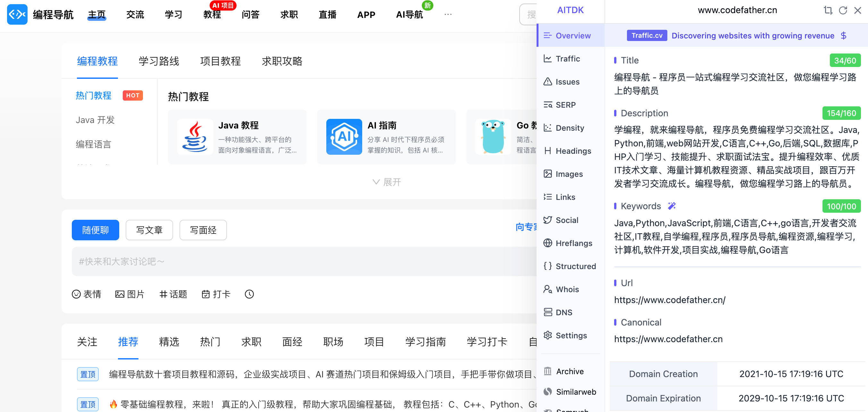The height and width of the screenshot is (412, 868).
Task: Select the 精选 feed tab
Action: click(169, 342)
